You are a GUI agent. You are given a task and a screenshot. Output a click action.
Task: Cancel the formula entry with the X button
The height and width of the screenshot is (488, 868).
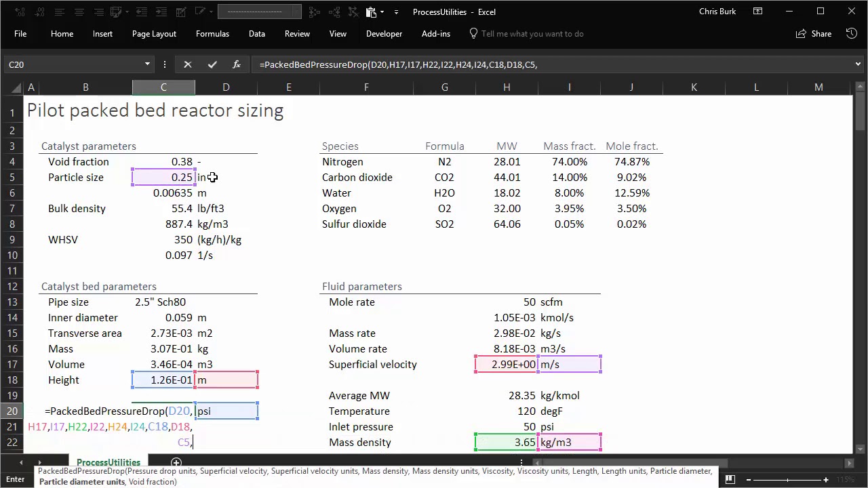click(188, 64)
